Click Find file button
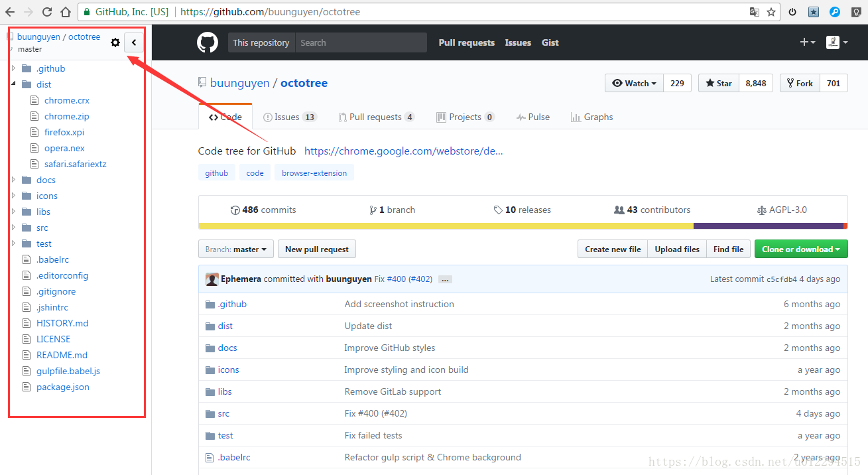 [x=728, y=249]
